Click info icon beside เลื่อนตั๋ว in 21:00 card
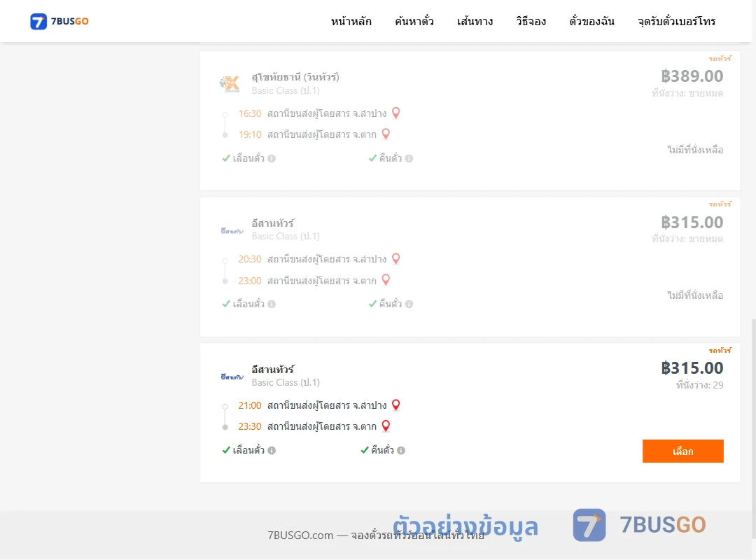The image size is (756, 560). (x=272, y=450)
